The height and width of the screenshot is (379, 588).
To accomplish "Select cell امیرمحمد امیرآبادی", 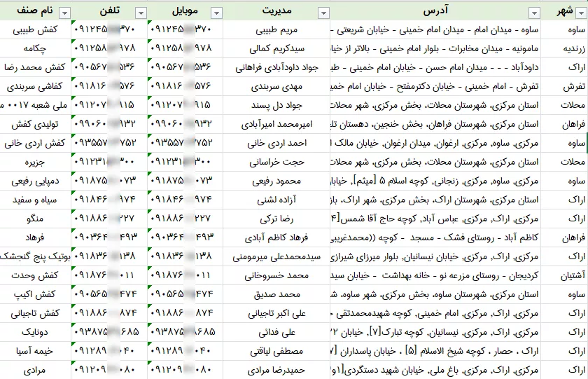I will click(x=276, y=124).
